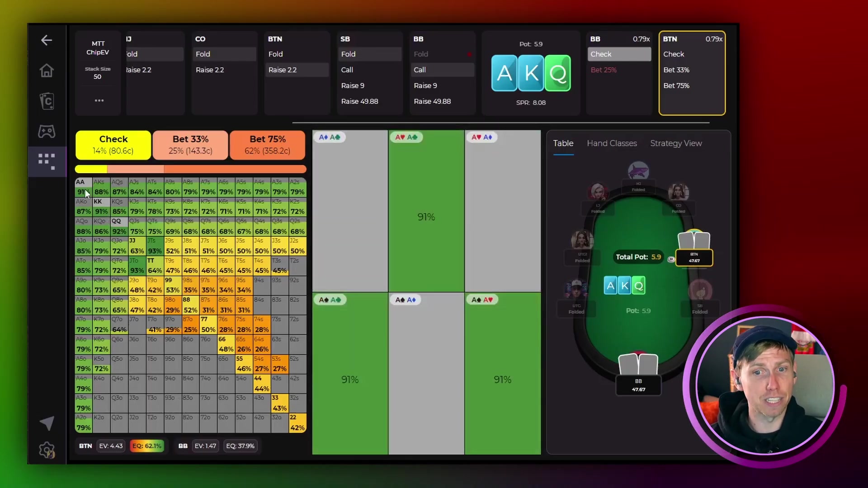Select Call under the SB column

pyautogui.click(x=370, y=70)
